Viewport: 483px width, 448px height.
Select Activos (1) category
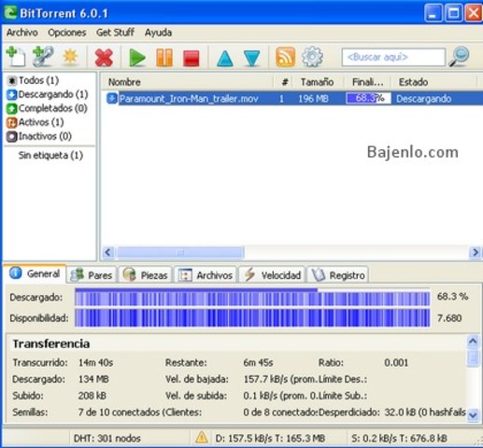point(36,122)
